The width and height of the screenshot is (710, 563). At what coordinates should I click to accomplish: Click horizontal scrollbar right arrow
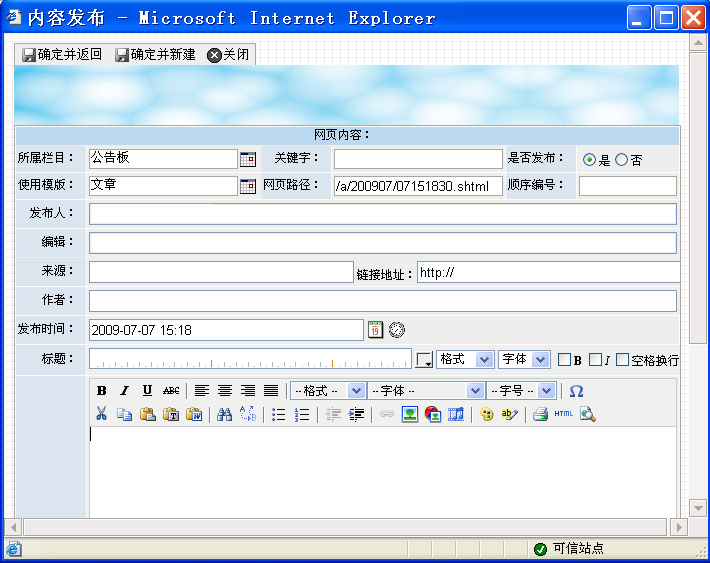coord(679,527)
